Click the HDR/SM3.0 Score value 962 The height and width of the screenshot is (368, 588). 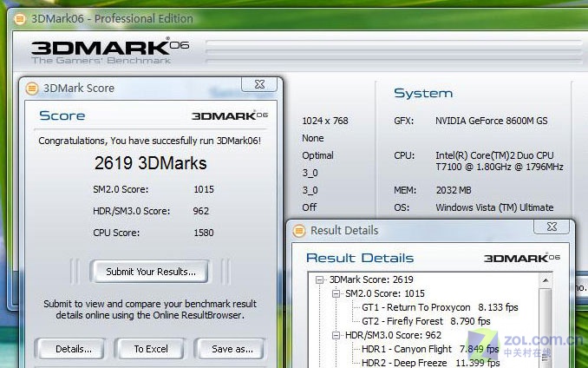point(201,211)
